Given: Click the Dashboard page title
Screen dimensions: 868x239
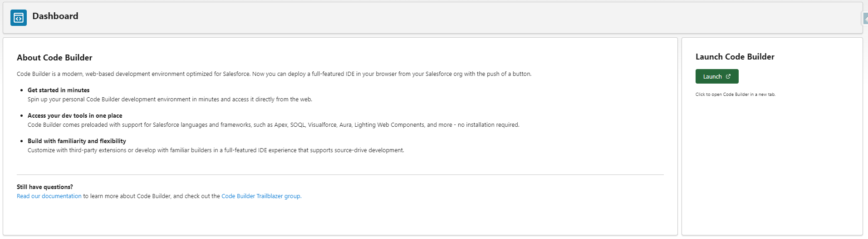Looking at the screenshot, I should coord(55,16).
